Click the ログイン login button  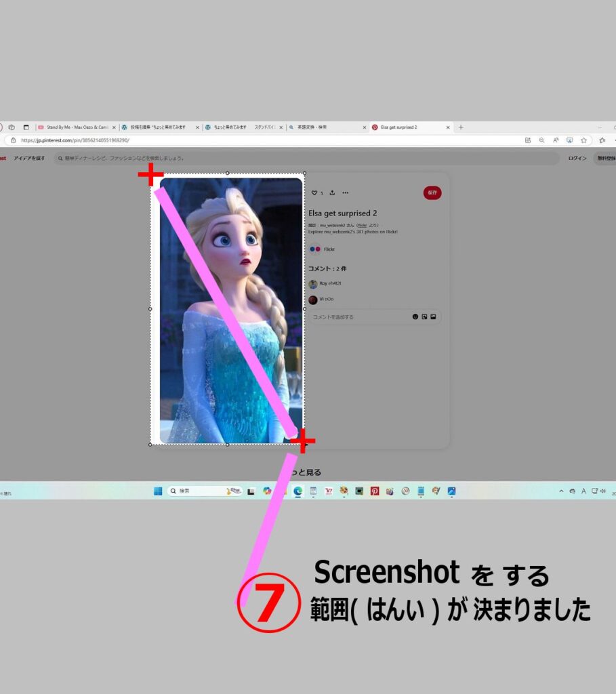pyautogui.click(x=577, y=158)
